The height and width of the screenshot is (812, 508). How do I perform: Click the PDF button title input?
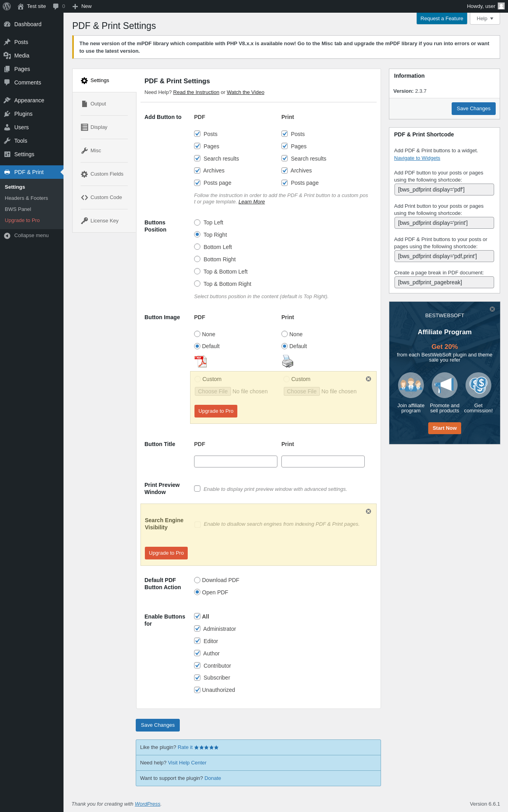point(236,462)
